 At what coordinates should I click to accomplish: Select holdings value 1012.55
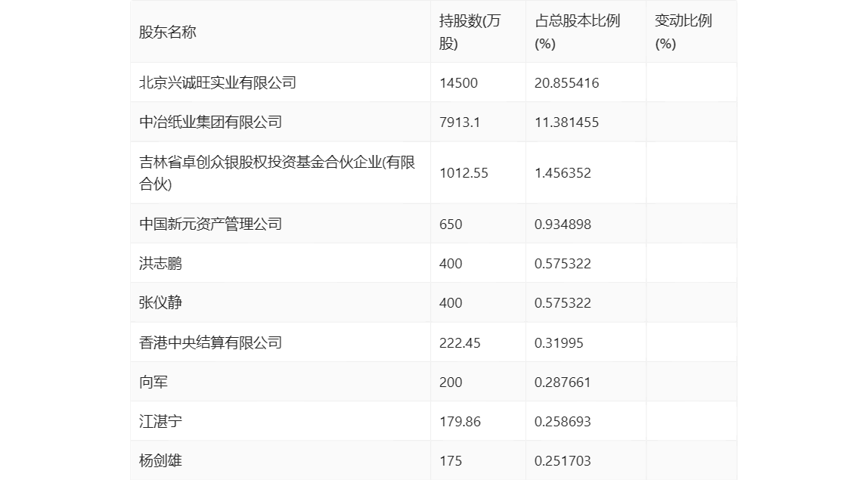click(x=463, y=173)
